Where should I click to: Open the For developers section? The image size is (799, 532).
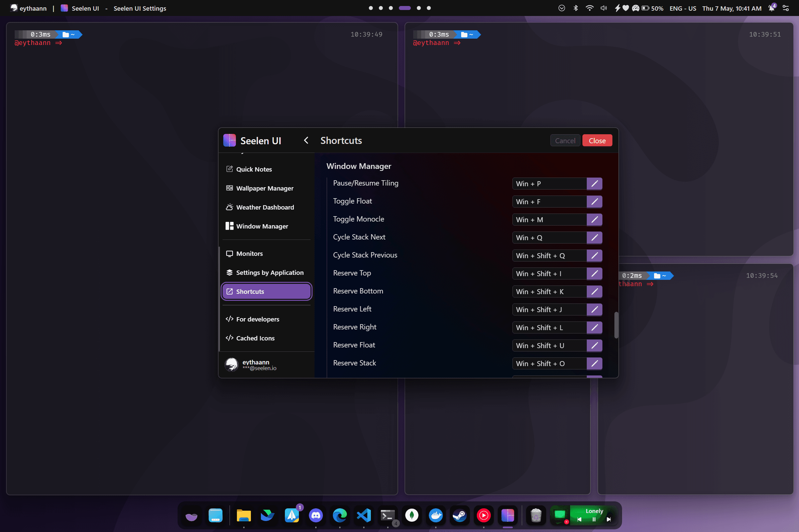[266, 319]
